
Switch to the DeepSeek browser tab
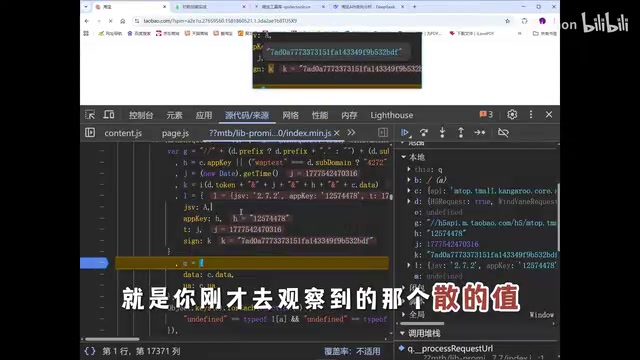click(367, 7)
